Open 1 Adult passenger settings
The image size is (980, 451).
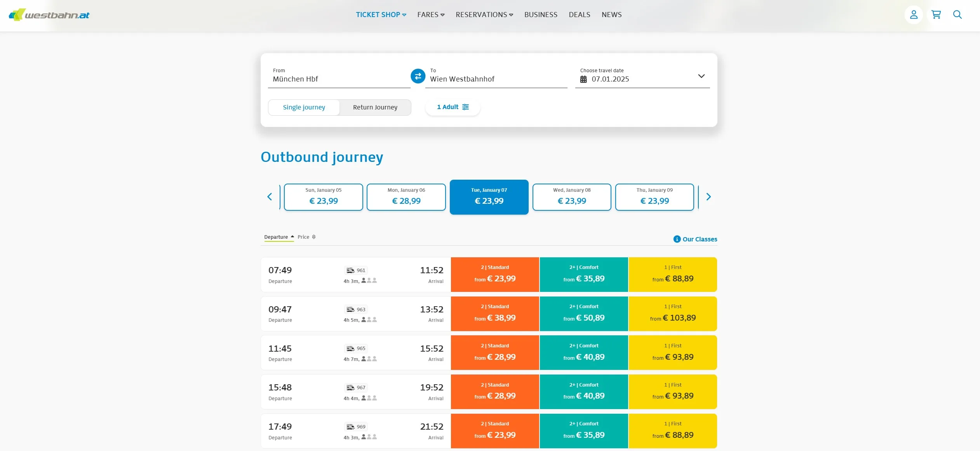[x=453, y=107]
